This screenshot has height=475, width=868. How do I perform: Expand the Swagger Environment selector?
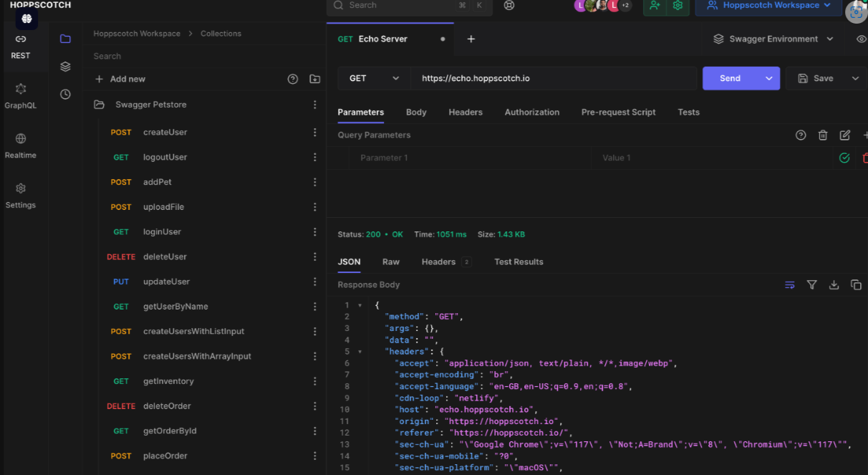click(x=773, y=39)
